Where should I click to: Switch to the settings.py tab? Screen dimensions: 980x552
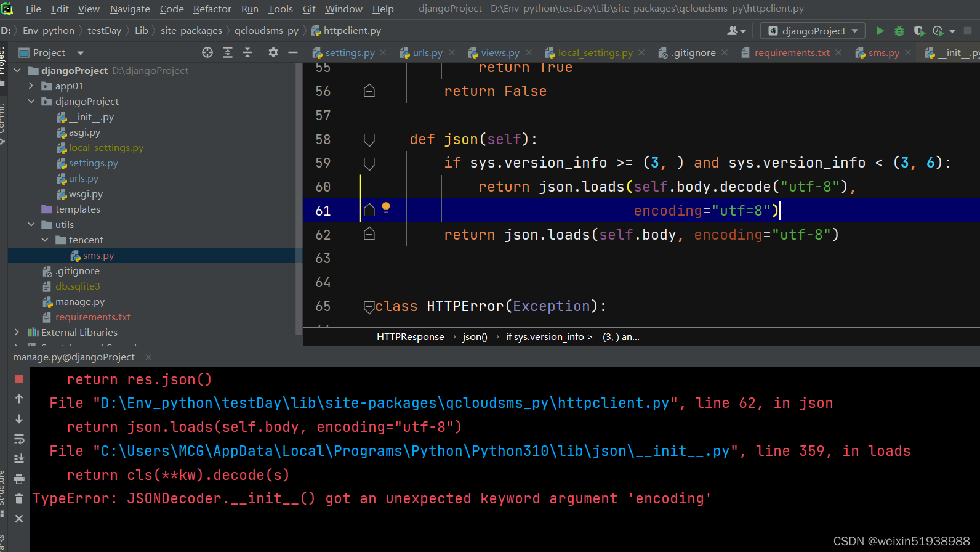(x=350, y=53)
